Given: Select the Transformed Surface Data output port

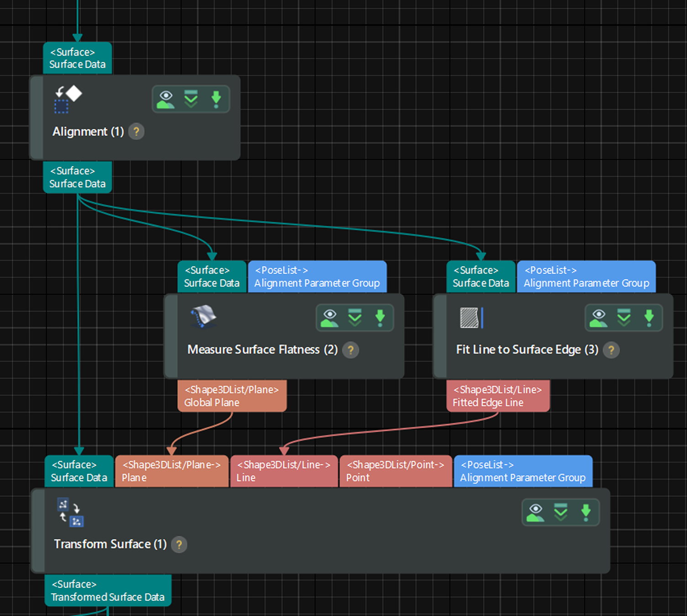Looking at the screenshot, I should tap(108, 590).
